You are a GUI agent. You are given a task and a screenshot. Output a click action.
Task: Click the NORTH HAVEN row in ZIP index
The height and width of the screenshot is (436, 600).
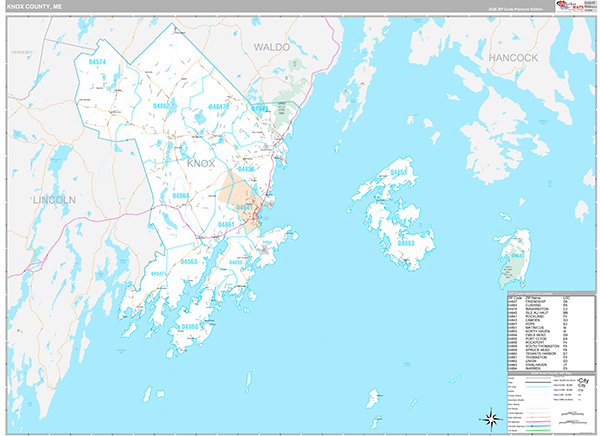coord(538,331)
